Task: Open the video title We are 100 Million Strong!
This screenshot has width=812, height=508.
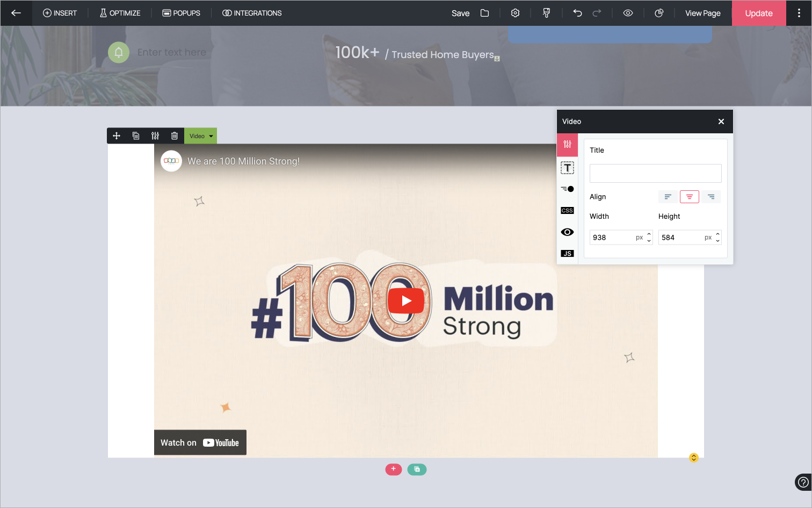Action: click(x=244, y=161)
